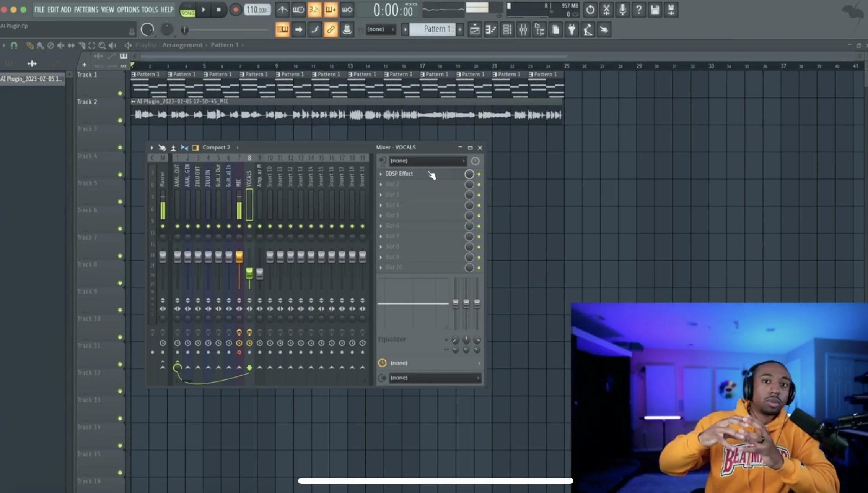Click the Help question mark button
Viewport: 868px width, 493px height.
pyautogui.click(x=638, y=10)
